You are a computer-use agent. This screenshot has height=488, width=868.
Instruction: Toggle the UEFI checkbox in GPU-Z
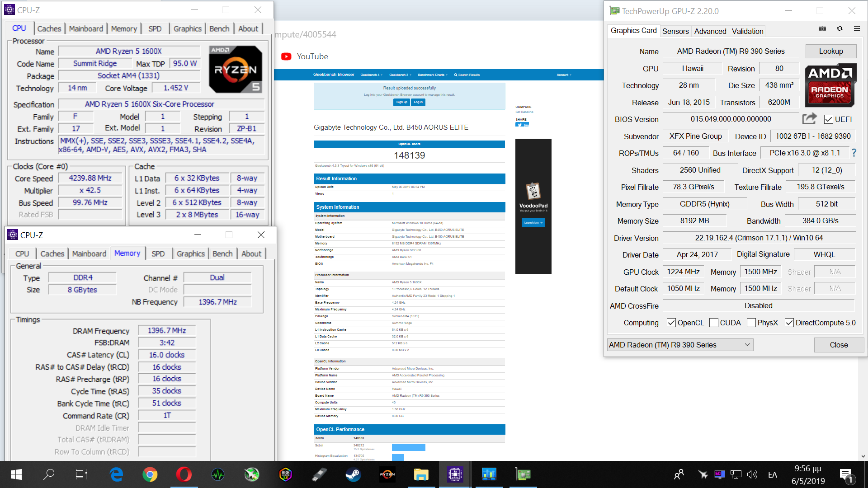[x=829, y=119]
